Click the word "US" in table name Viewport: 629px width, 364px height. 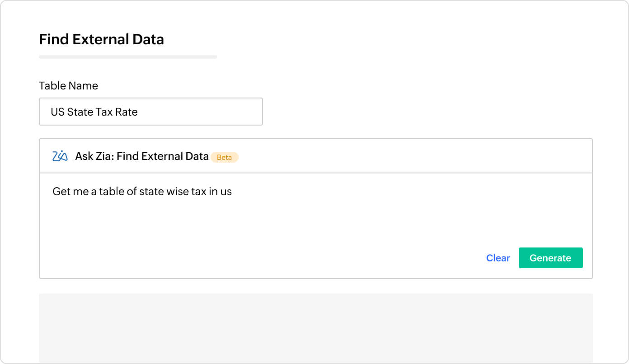tap(57, 112)
